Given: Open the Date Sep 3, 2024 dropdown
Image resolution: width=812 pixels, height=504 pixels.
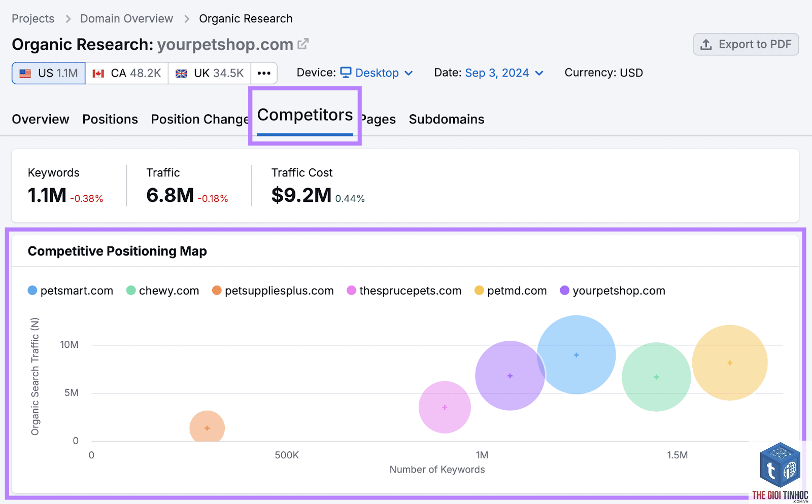Looking at the screenshot, I should point(504,73).
